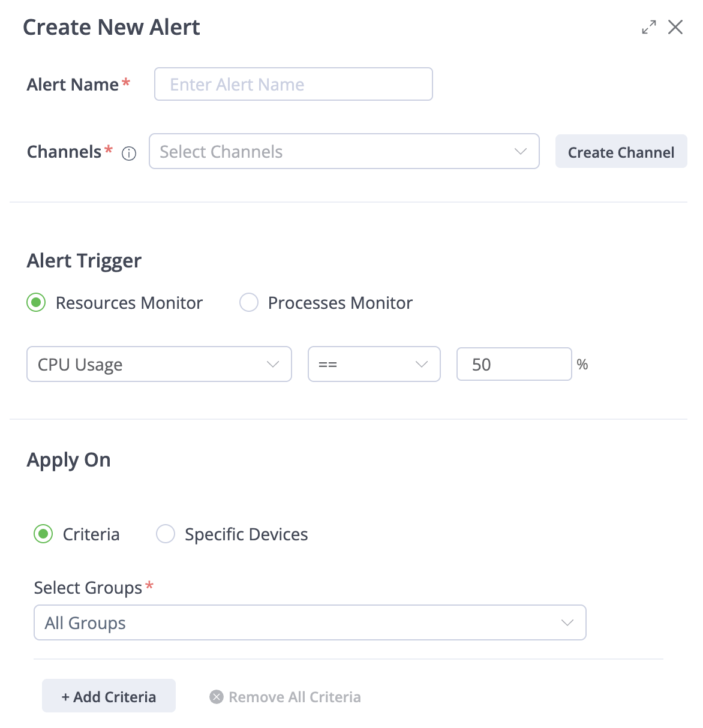Select the Resources Monitor radio button

[x=37, y=303]
